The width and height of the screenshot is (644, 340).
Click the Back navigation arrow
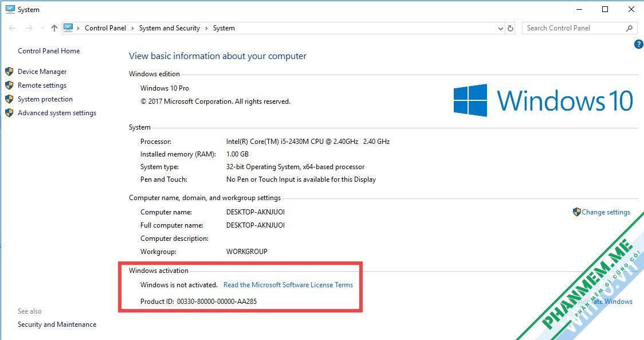[x=13, y=28]
